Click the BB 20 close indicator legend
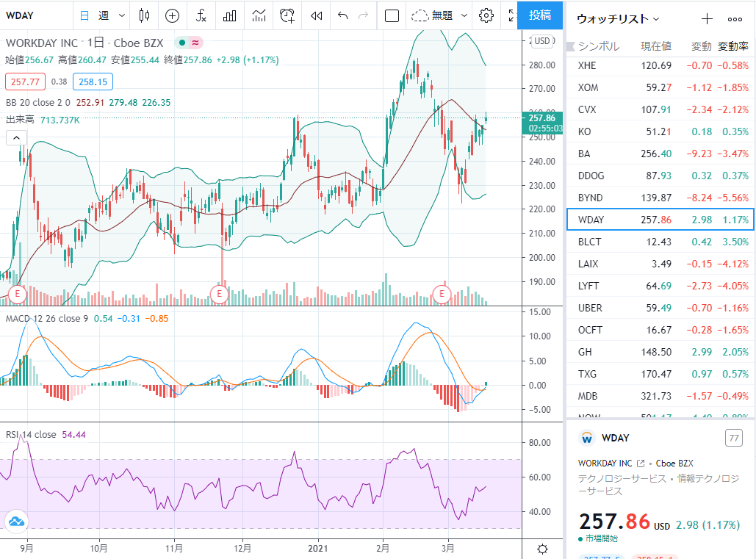This screenshot has height=559, width=756. pos(38,103)
